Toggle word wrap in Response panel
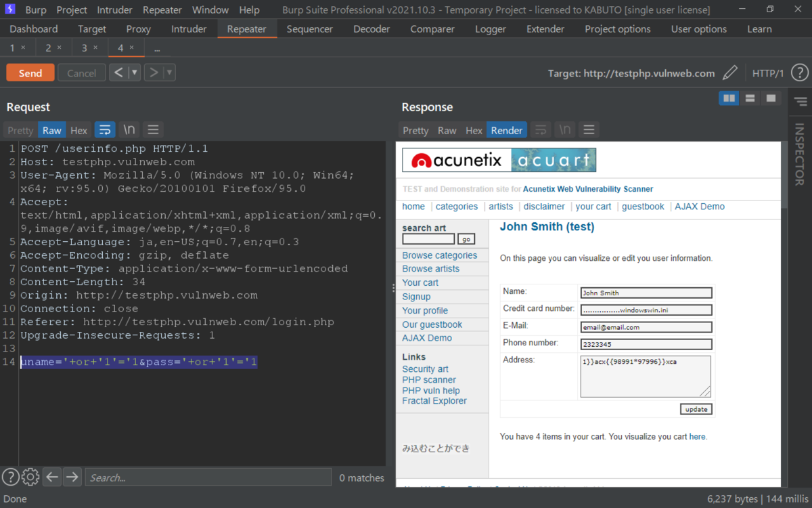The height and width of the screenshot is (508, 812). click(x=540, y=130)
